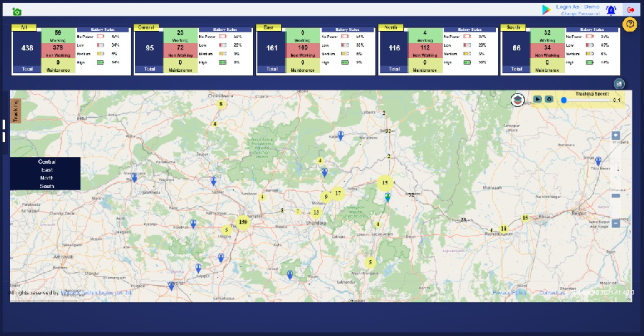Click the zoom out minus map button
This screenshot has height=336, width=644.
[x=616, y=223]
